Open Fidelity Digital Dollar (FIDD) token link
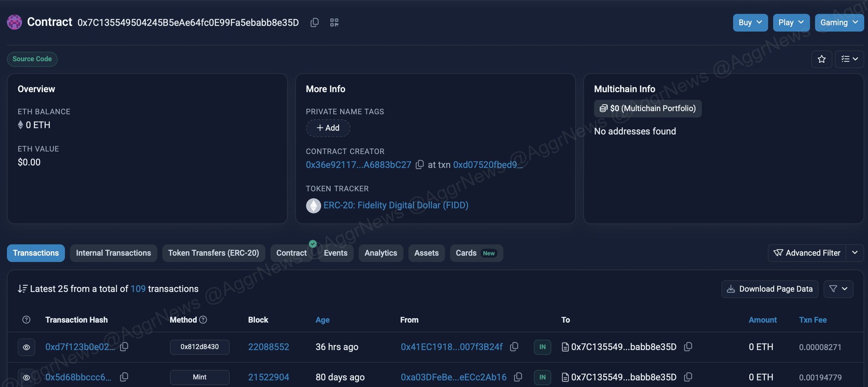 [x=395, y=205]
